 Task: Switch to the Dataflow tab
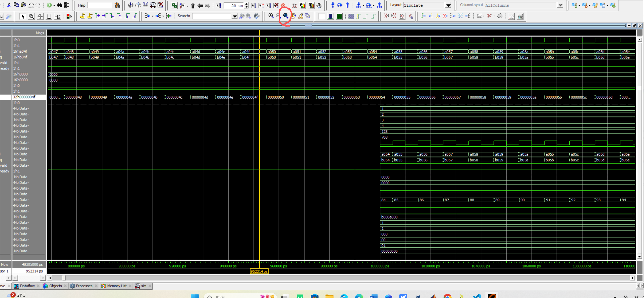27,286
